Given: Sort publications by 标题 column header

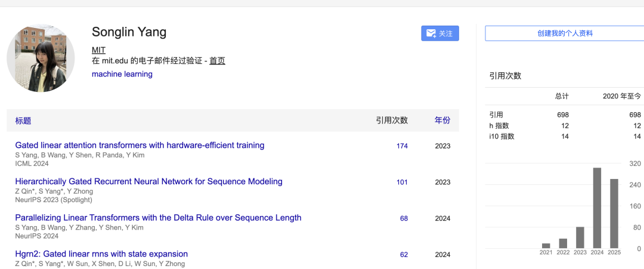Looking at the screenshot, I should click(23, 120).
